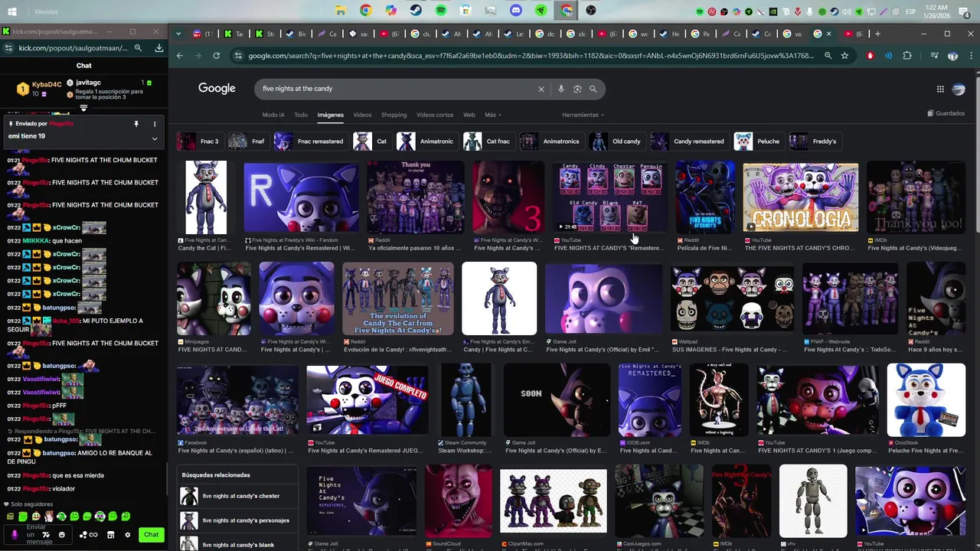Unpin the pinned chat message
The width and height of the screenshot is (980, 551).
pyautogui.click(x=136, y=124)
